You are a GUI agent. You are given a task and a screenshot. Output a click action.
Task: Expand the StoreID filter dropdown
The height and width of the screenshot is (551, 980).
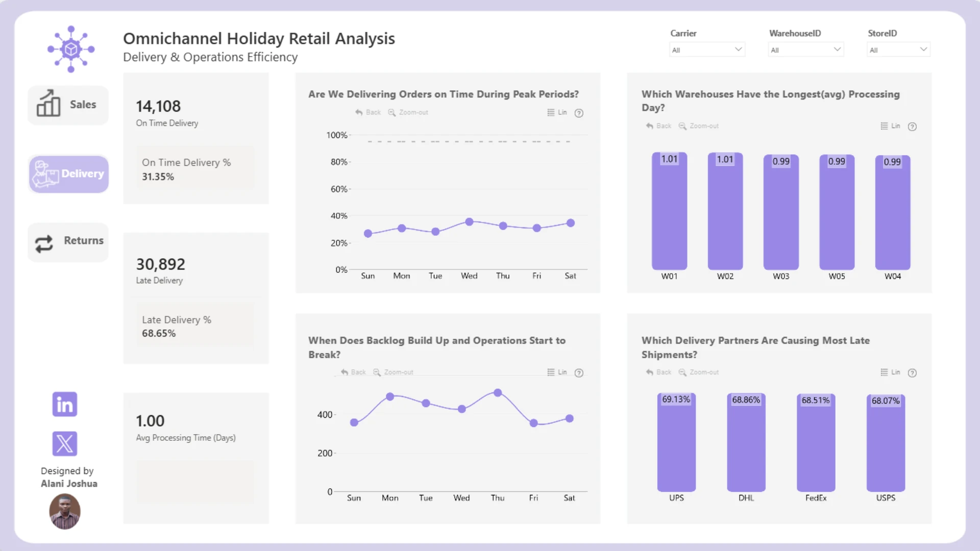click(898, 49)
